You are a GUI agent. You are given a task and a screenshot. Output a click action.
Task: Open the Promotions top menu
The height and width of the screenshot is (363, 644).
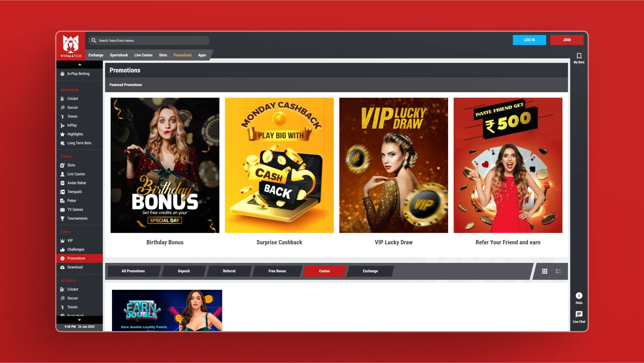coord(182,55)
